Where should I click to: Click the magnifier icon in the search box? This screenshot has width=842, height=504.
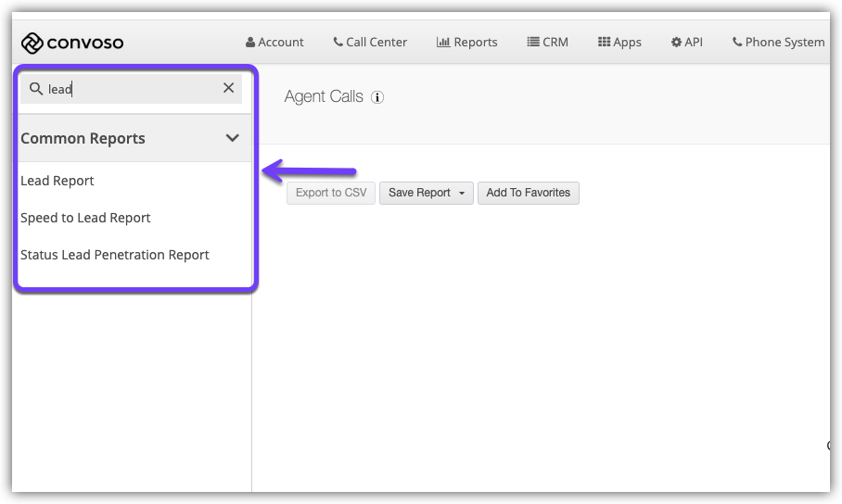point(36,89)
